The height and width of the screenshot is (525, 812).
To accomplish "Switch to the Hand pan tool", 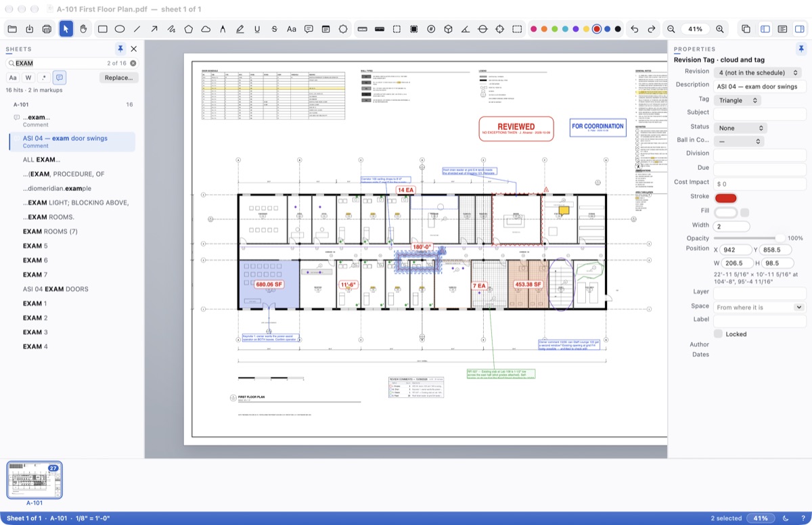I will pos(83,29).
